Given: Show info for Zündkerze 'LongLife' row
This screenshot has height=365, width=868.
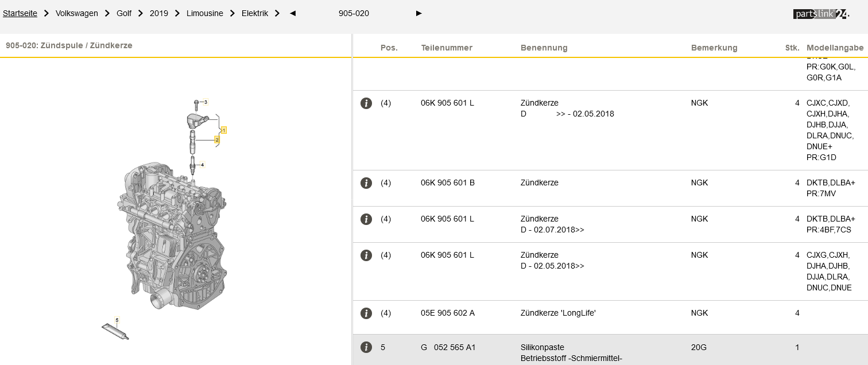Looking at the screenshot, I should click(x=366, y=313).
